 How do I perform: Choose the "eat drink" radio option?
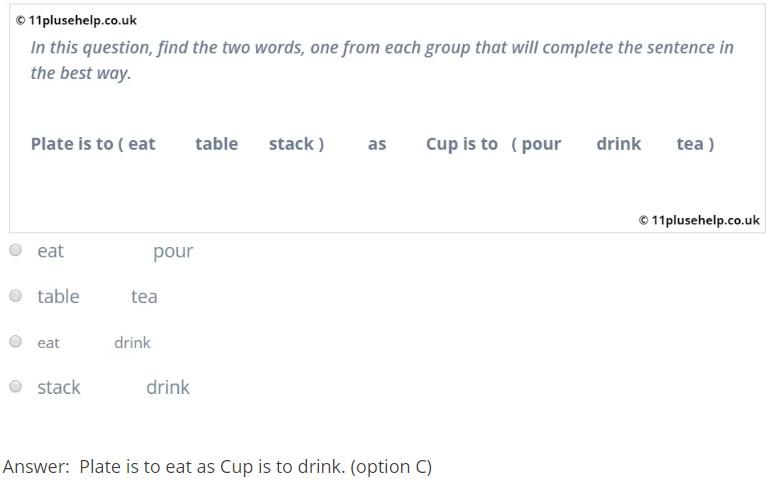(x=15, y=342)
